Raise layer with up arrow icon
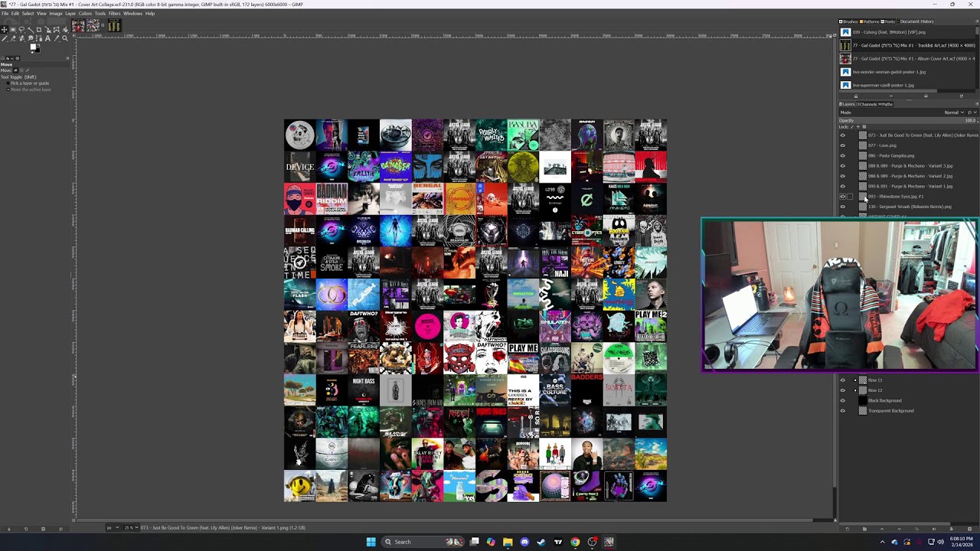Screen dimensions: 980x551 point(882,529)
